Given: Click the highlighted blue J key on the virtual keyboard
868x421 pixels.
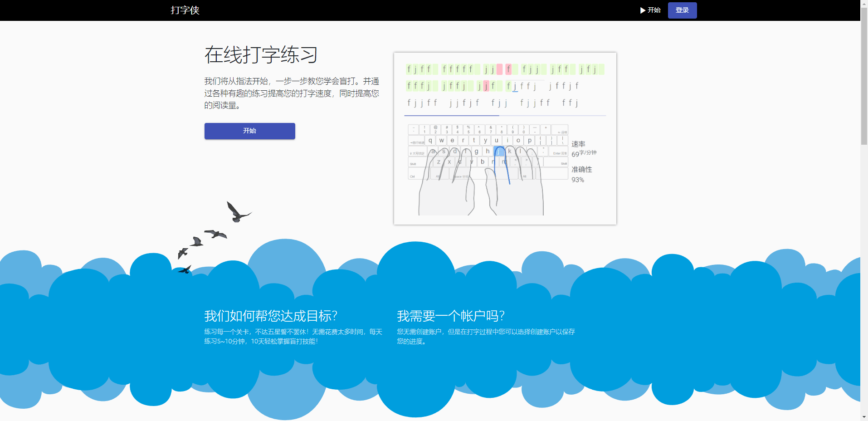Looking at the screenshot, I should pos(499,152).
